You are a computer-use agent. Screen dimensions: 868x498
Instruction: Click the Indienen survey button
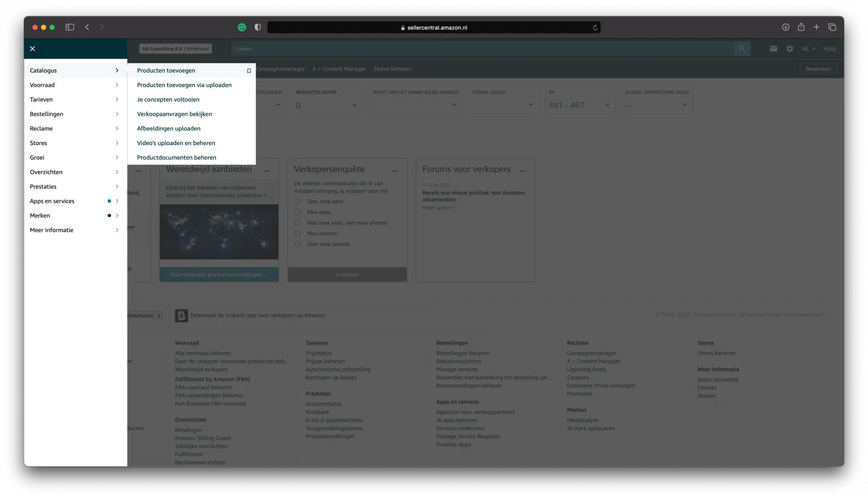click(347, 274)
